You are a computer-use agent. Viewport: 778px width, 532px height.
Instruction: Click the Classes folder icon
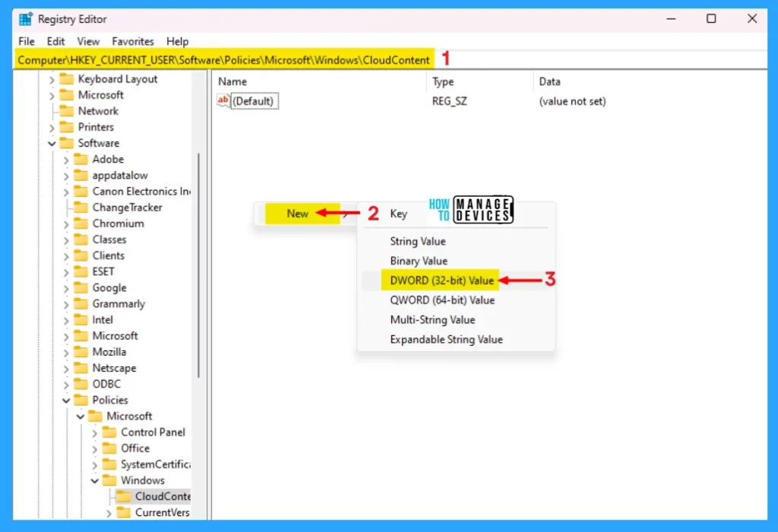coord(81,239)
